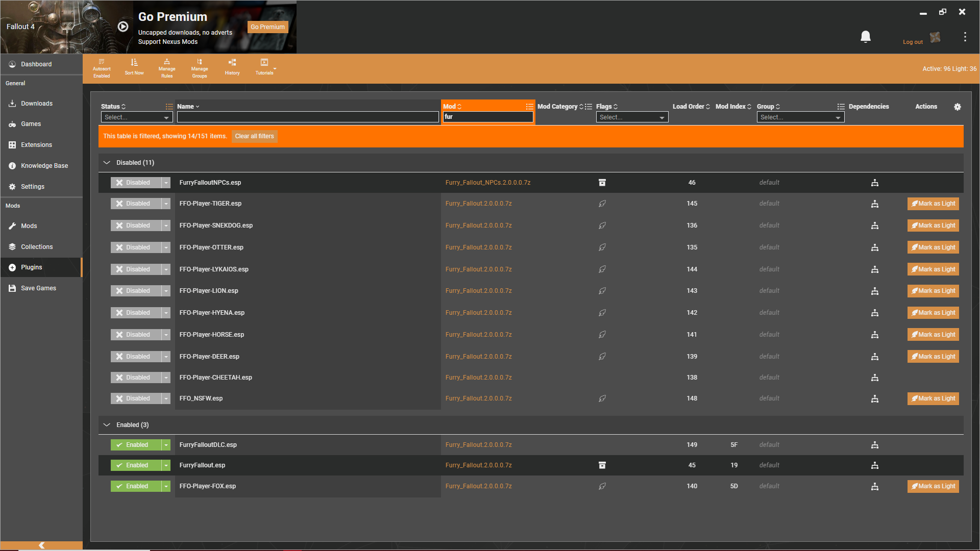Open the Dashboard page

coord(41,64)
